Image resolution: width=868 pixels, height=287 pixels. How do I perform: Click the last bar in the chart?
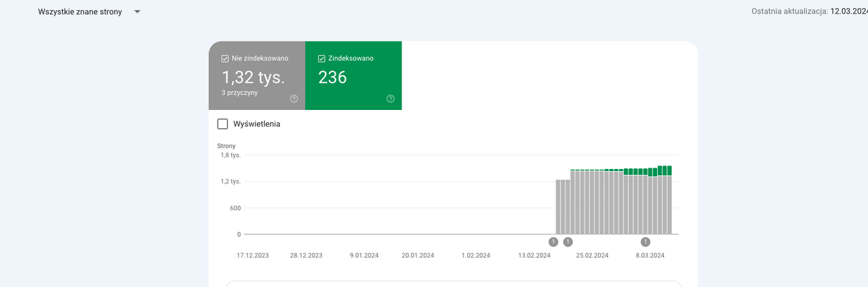(x=669, y=200)
